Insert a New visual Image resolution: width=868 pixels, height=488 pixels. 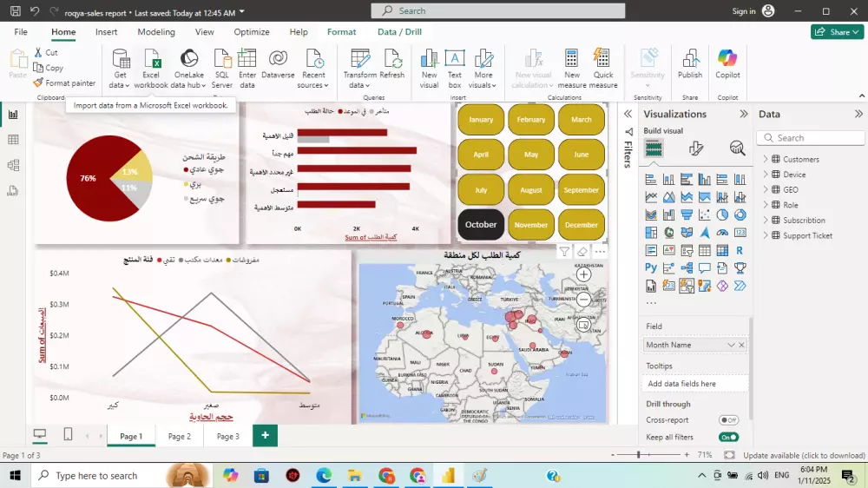click(429, 68)
